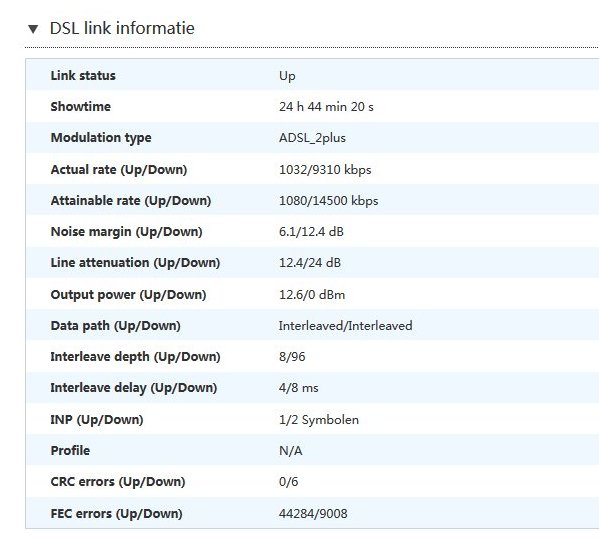
Task: Select the interleave depth value '8/96'
Action: [x=292, y=356]
